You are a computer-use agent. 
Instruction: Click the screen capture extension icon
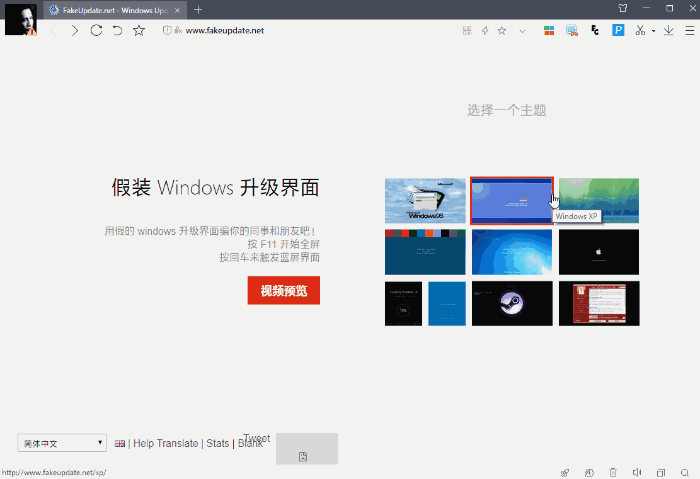[x=572, y=30]
